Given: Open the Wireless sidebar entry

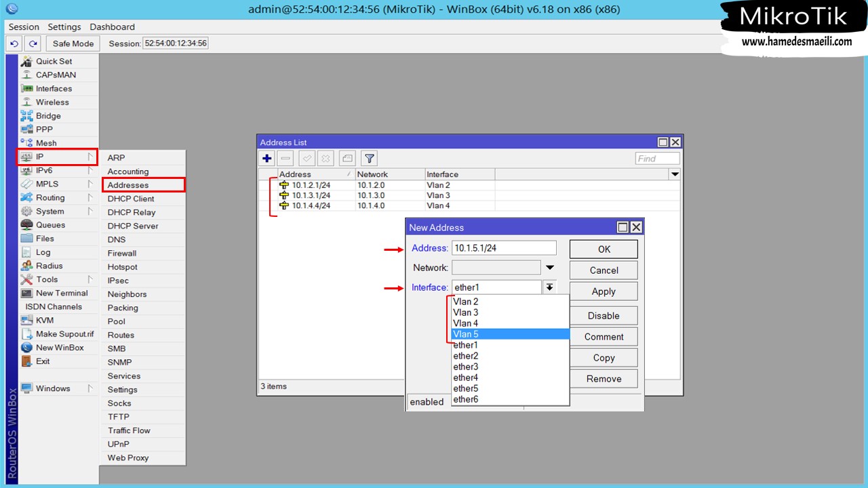Looking at the screenshot, I should click(x=52, y=102).
